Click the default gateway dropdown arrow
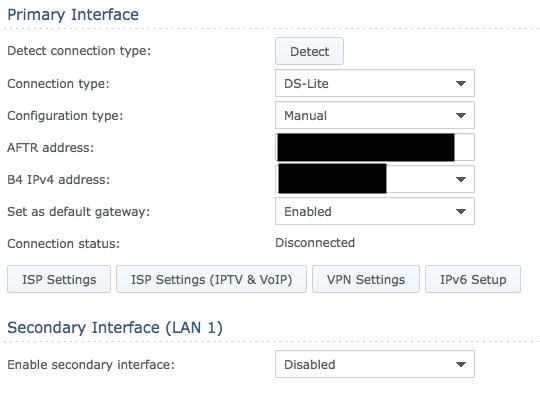540x397 pixels. [x=461, y=211]
